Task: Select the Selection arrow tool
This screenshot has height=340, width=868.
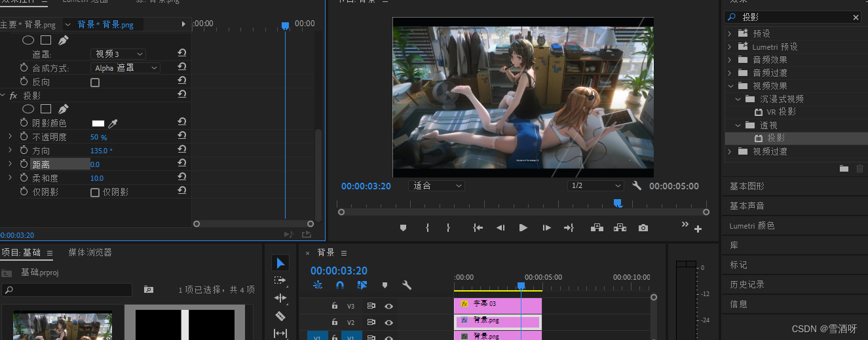Action: 280,263
